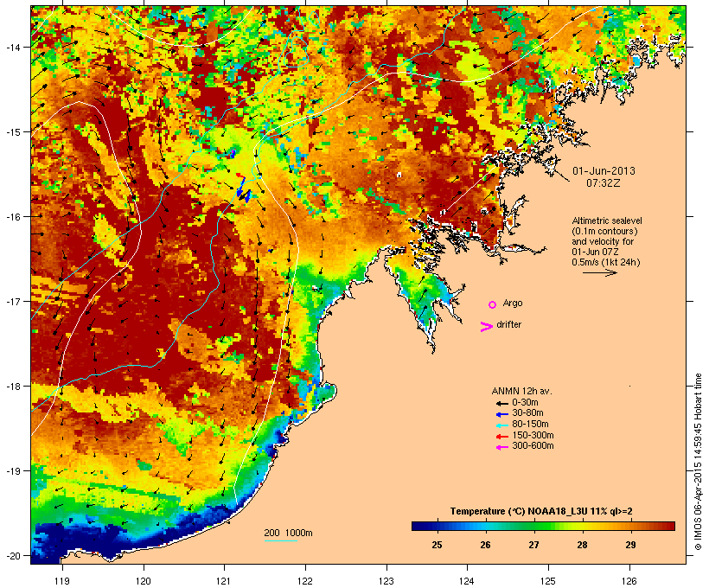Click the colorbar tick label '27'

(x=534, y=545)
